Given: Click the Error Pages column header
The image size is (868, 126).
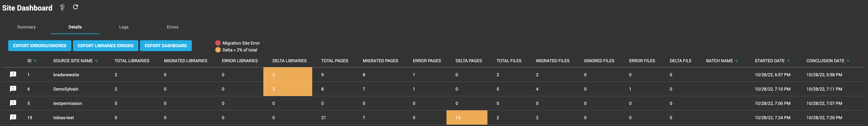Looking at the screenshot, I should [427, 61].
